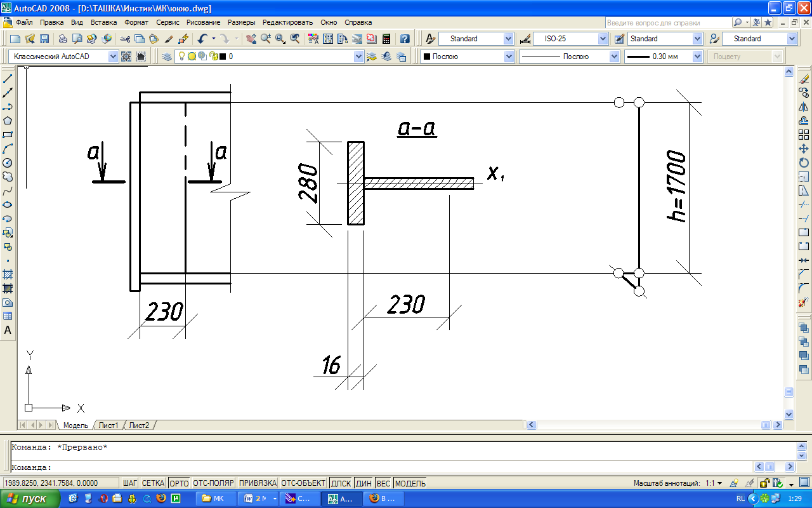Select the Copy object tool
812x508 pixels.
tap(804, 93)
